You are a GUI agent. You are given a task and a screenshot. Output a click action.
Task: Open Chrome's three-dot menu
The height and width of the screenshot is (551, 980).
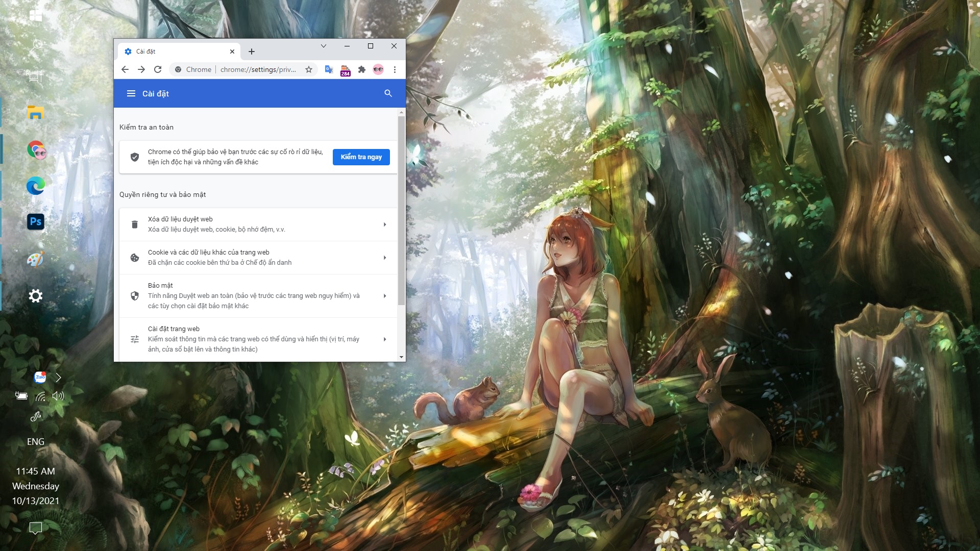click(x=395, y=69)
